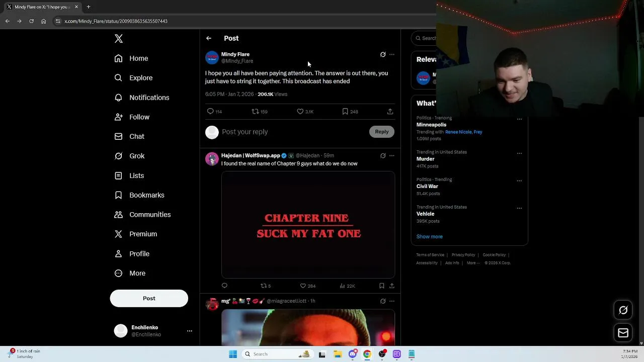
Task: Like the post with 3.1K likes
Action: 305,112
